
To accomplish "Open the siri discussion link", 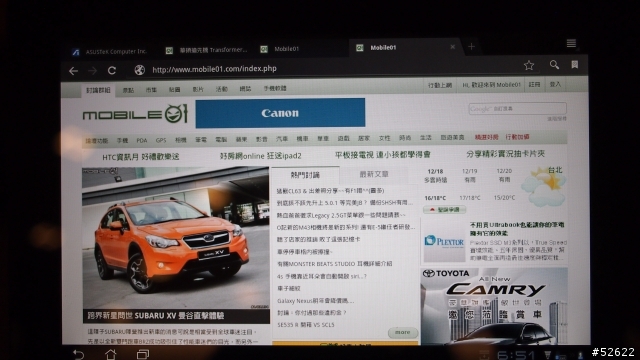I will (x=322, y=276).
